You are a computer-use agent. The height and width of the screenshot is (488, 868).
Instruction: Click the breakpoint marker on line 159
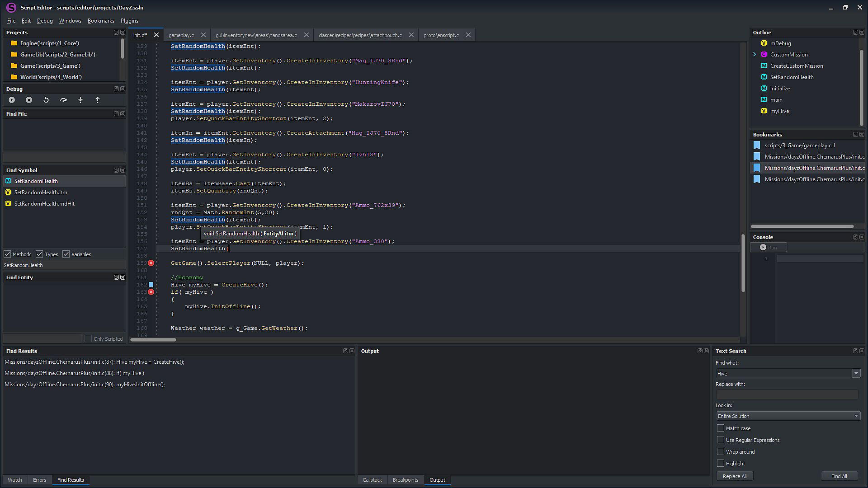(151, 263)
